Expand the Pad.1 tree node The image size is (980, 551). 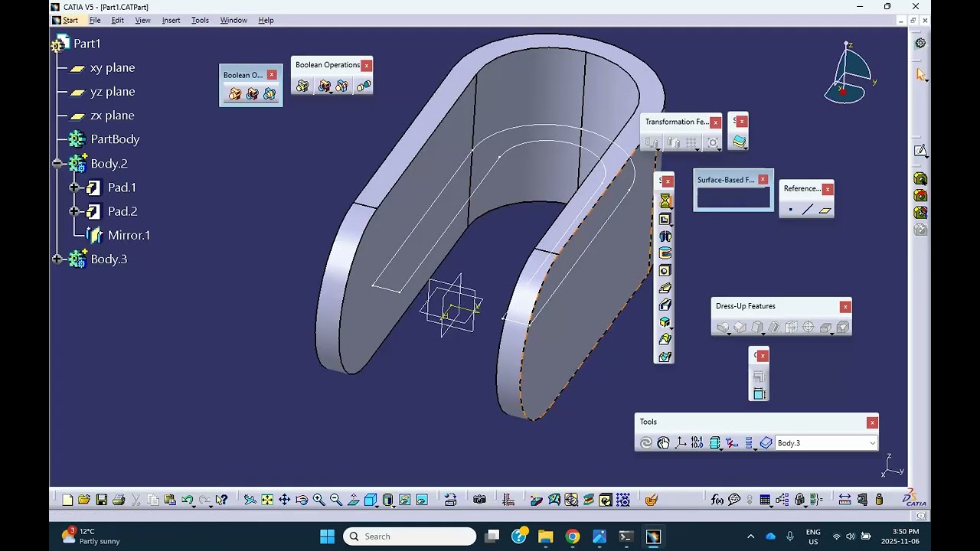click(x=74, y=187)
